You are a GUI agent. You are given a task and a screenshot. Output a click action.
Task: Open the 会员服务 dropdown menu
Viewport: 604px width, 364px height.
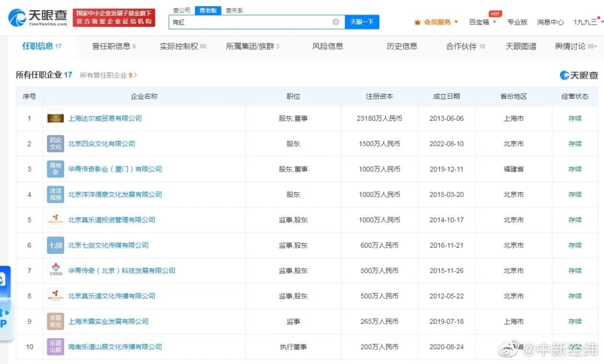click(x=436, y=22)
